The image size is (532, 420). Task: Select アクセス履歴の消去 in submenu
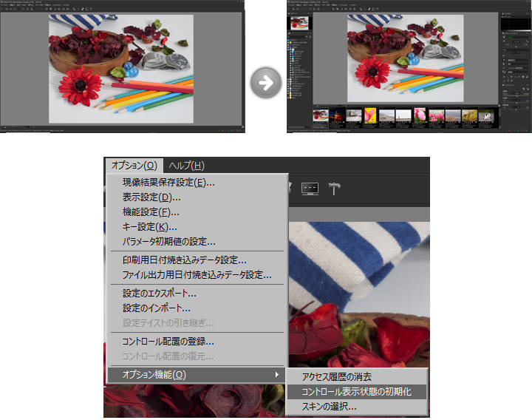[x=337, y=377]
